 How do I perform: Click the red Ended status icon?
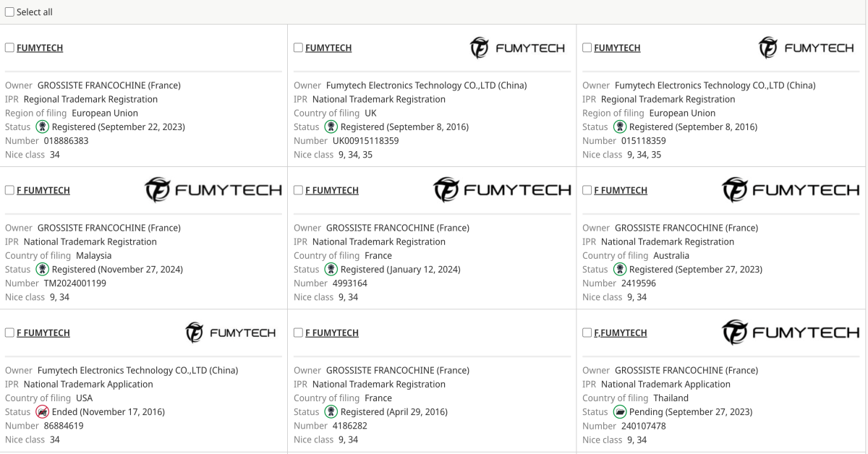point(42,412)
